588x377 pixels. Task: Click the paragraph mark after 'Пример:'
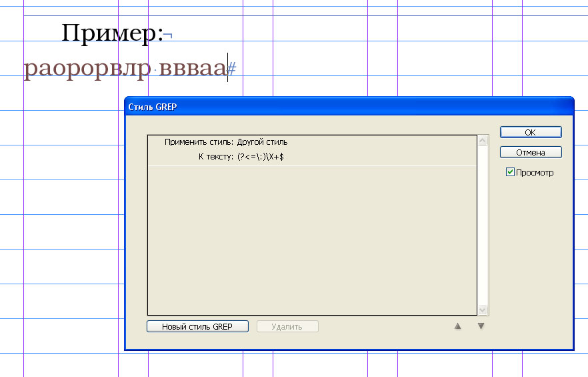click(168, 35)
